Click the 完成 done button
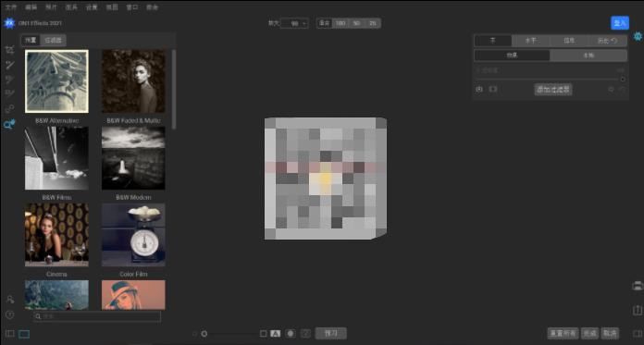This screenshot has width=644, height=345. point(589,333)
